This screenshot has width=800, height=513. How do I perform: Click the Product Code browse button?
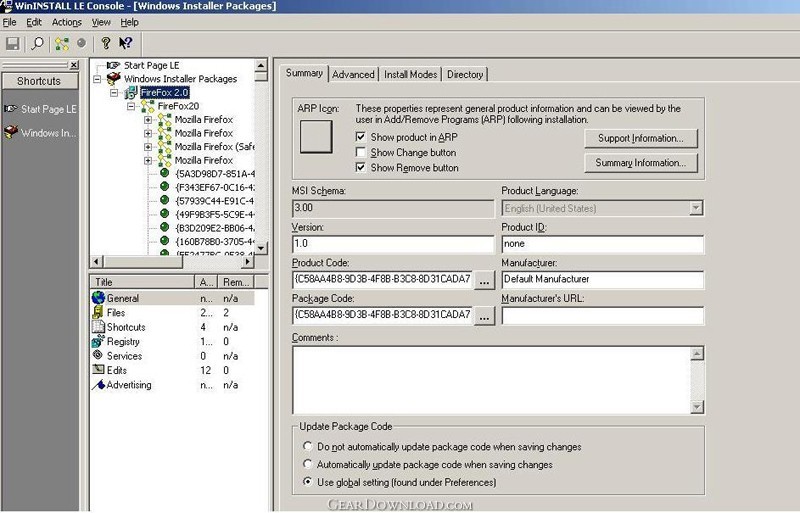tap(484, 280)
